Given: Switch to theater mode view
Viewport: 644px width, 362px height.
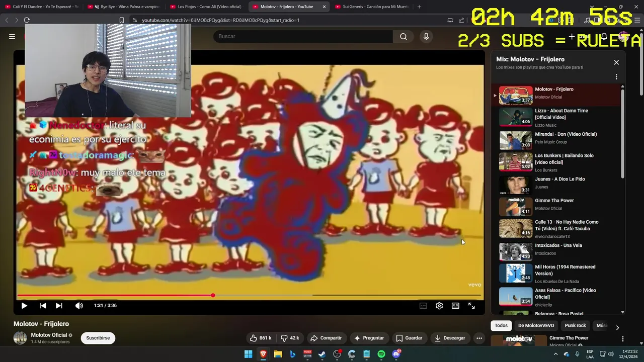Looking at the screenshot, I should click(x=455, y=306).
